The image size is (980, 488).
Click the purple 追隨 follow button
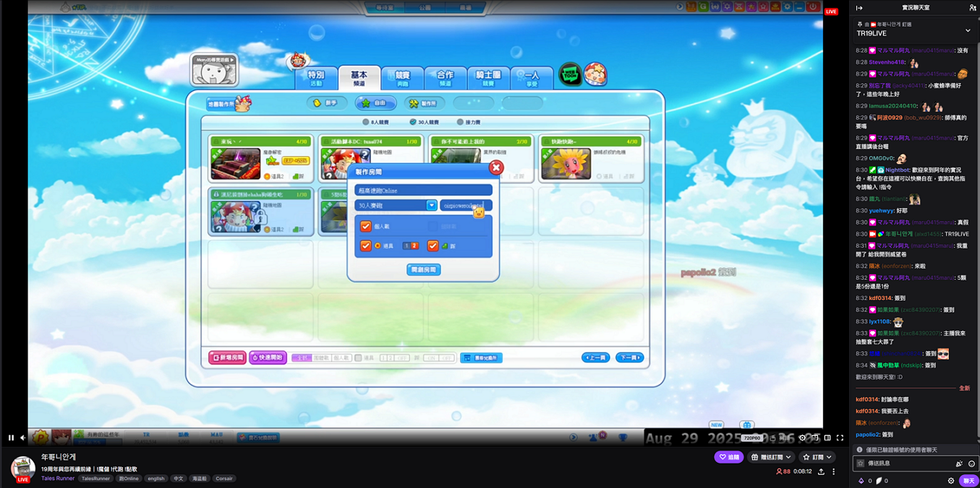[728, 457]
